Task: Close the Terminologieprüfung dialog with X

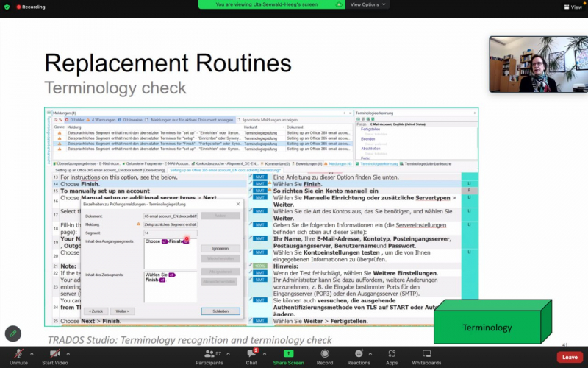Action: point(238,204)
